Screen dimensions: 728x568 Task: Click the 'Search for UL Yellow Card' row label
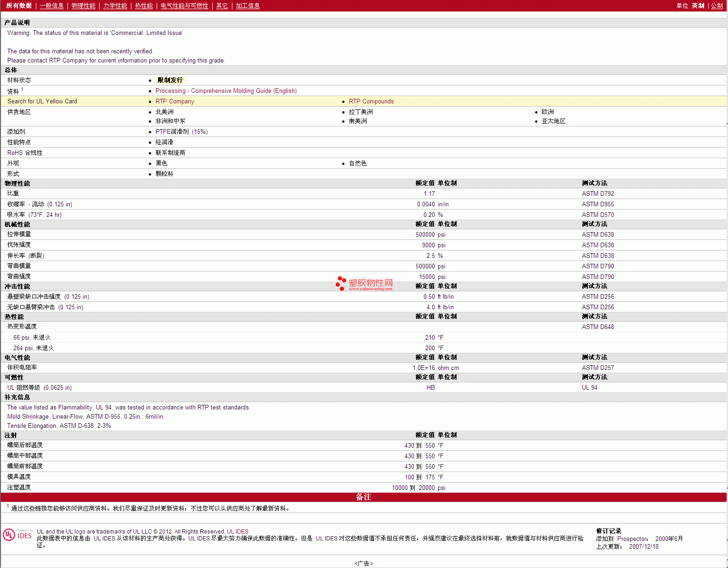42,102
